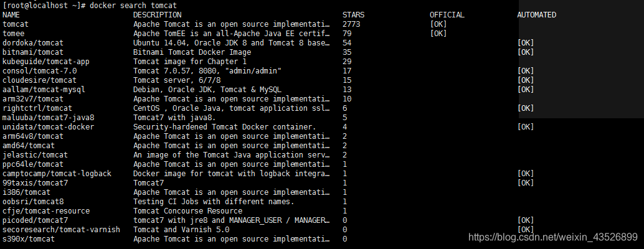Click the docker search tomcat command
Image resolution: width=644 pixels, height=249 pixels.
133,6
